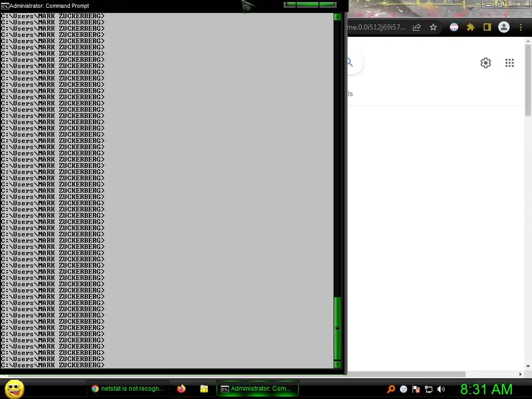Screen dimensions: 532x399
Task: Open the Chrome Extensions puzzle icon
Action: point(471,27)
